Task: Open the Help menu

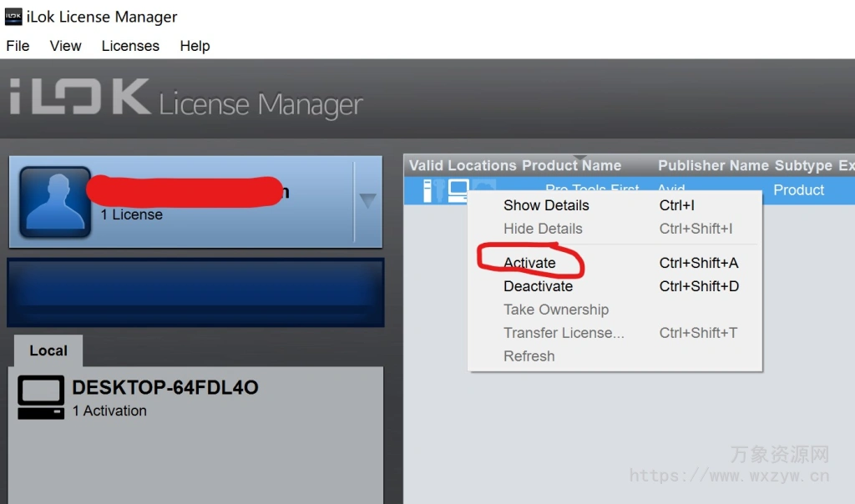Action: point(195,46)
